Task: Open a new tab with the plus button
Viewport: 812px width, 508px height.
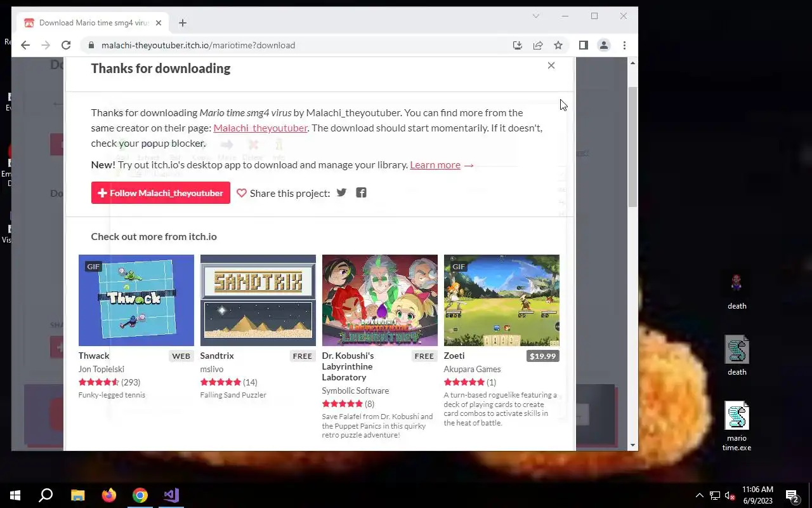Action: [183, 23]
